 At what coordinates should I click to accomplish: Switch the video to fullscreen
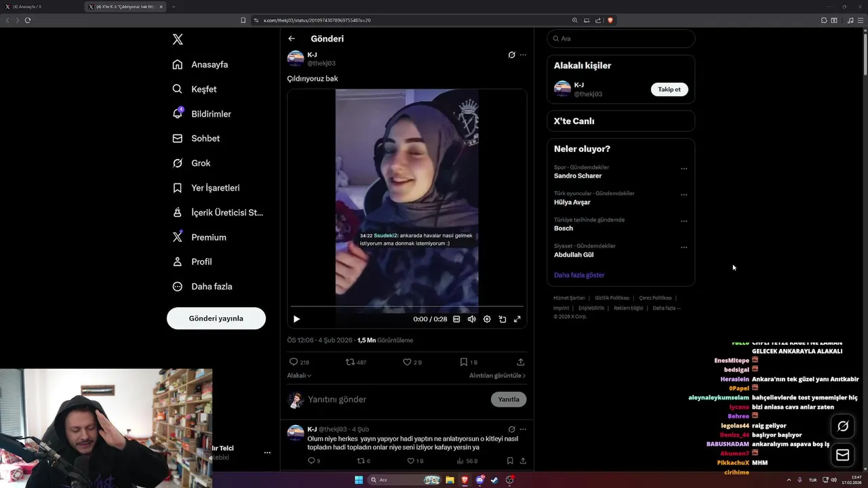coord(517,319)
